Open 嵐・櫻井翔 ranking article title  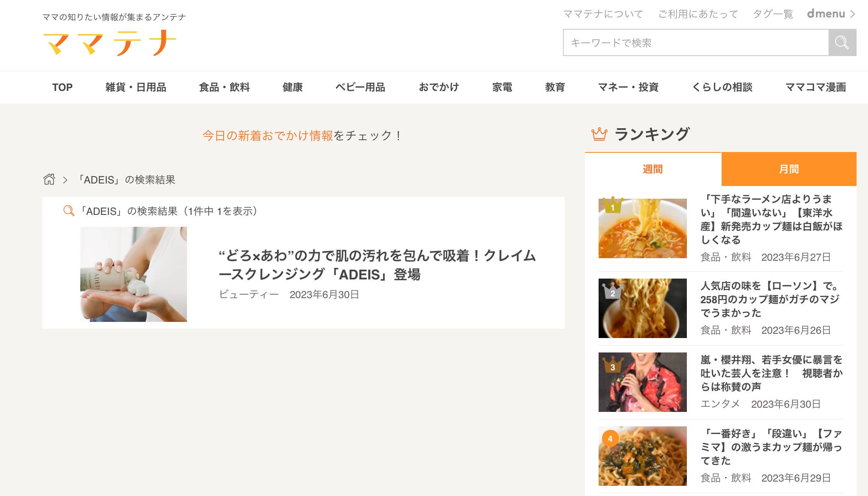[x=771, y=373]
